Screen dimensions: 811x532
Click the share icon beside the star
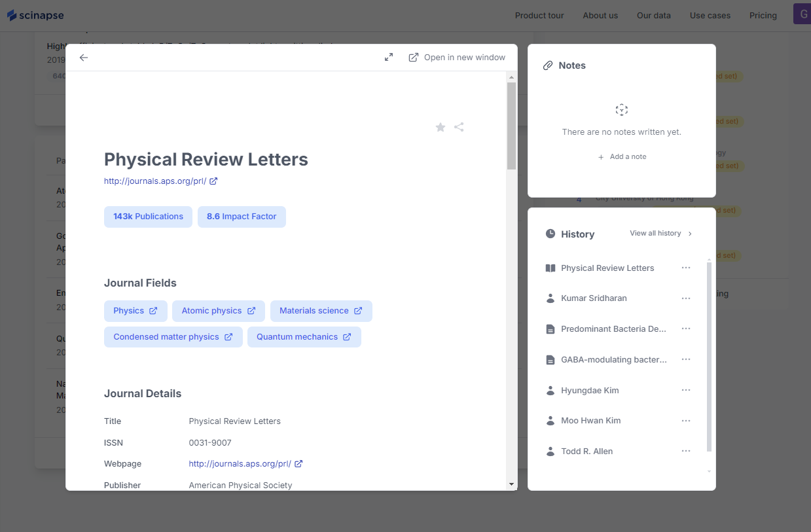(x=459, y=127)
